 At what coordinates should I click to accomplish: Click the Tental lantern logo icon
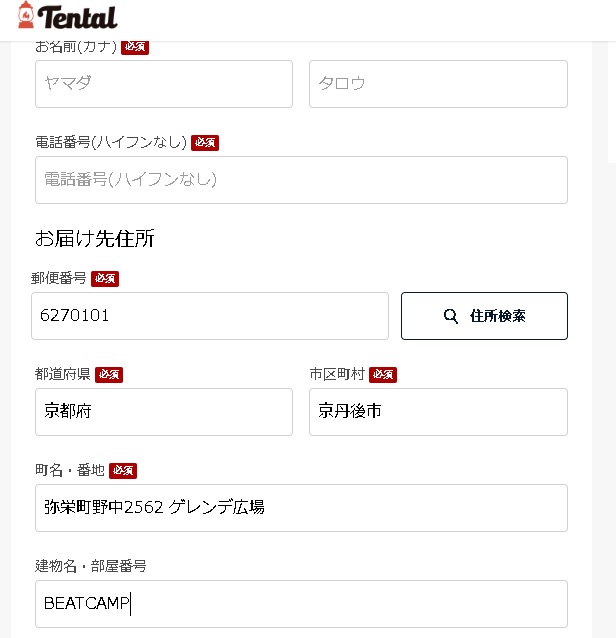click(26, 15)
